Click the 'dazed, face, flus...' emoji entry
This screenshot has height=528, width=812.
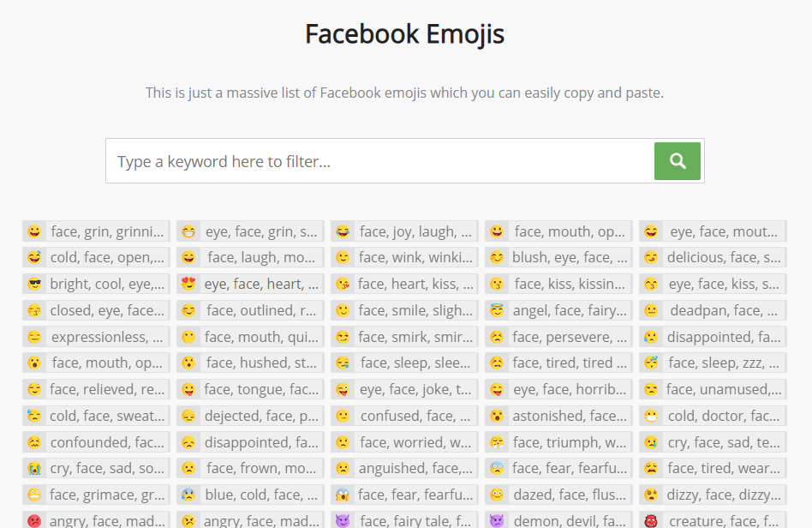558,495
